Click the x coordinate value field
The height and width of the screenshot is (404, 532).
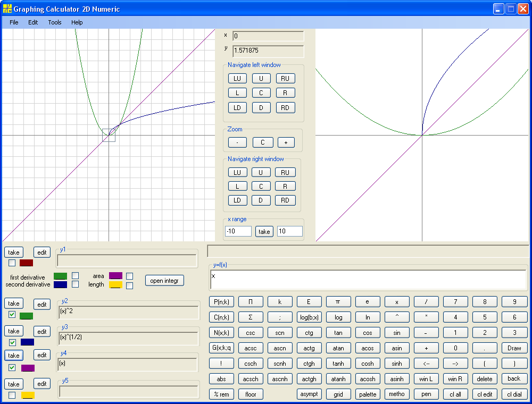[268, 36]
